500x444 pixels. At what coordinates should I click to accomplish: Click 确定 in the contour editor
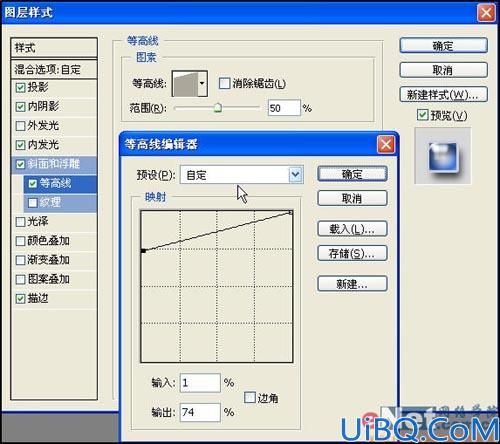click(352, 174)
